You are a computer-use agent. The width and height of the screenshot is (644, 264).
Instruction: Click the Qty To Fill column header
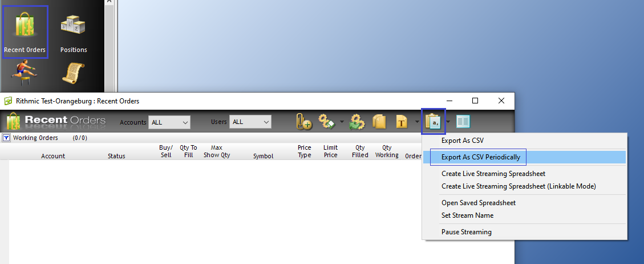coord(188,151)
